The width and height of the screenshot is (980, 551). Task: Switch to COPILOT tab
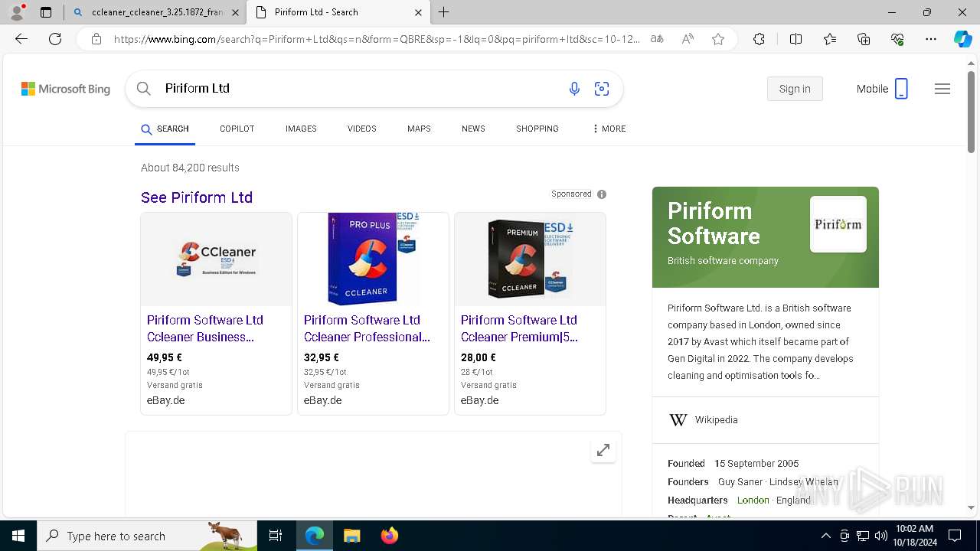pos(237,129)
